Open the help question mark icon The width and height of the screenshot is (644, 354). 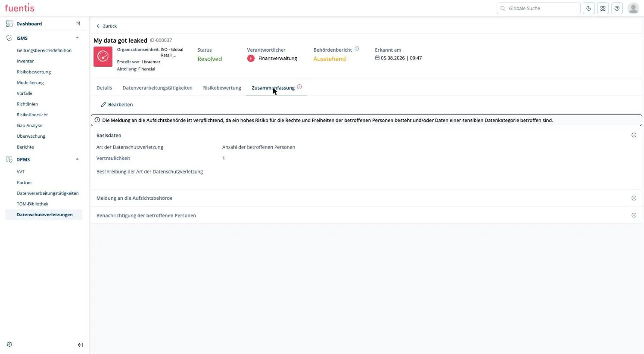coord(617,8)
